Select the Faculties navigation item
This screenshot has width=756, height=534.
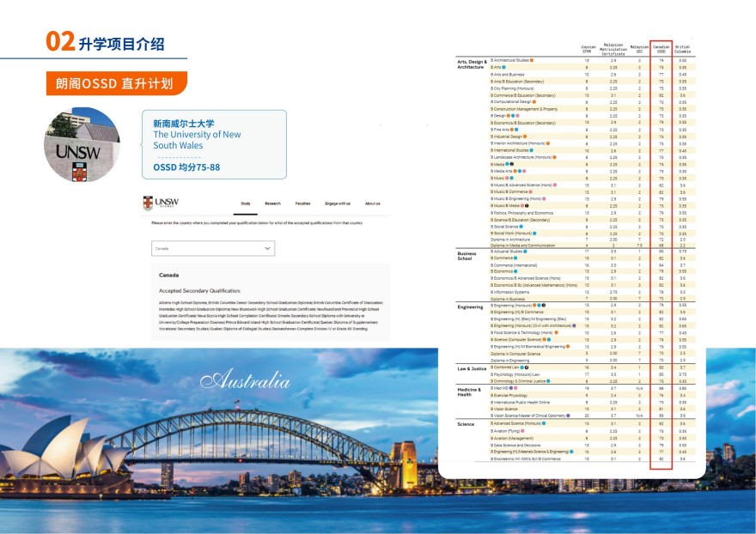pos(302,203)
